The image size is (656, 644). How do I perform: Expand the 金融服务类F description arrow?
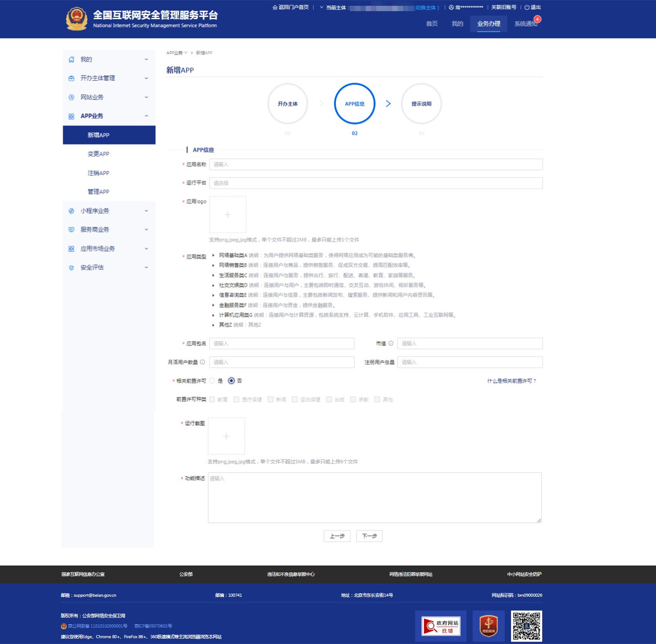[x=213, y=305]
